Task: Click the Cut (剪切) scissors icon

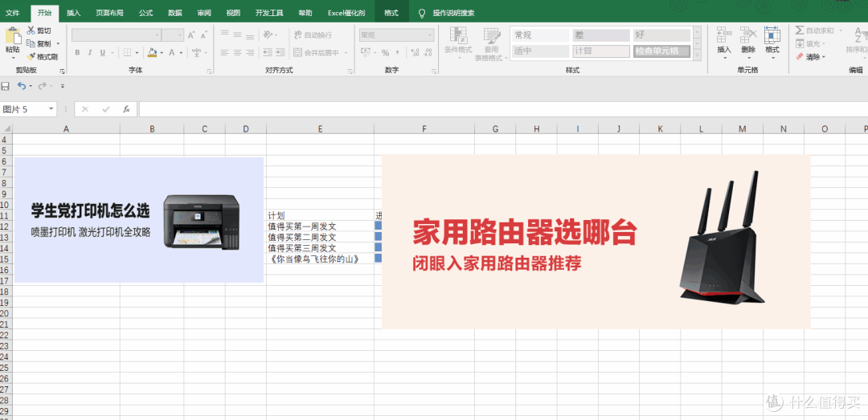Action: pyautogui.click(x=31, y=31)
